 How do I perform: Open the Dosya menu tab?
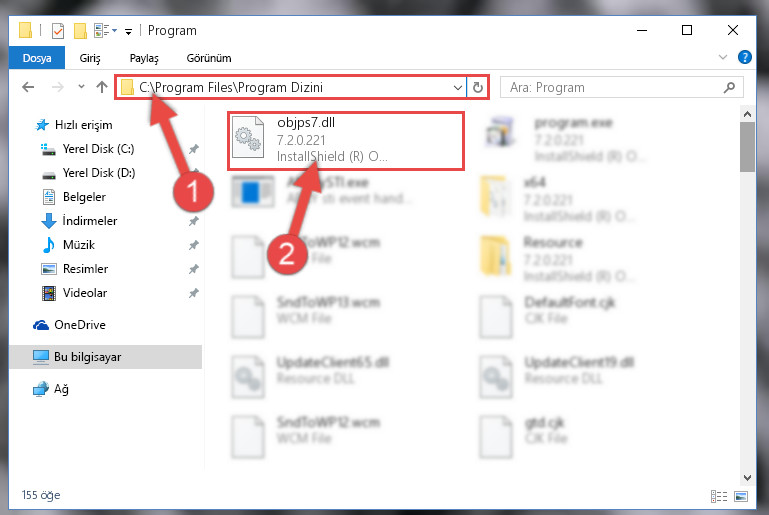[x=37, y=58]
